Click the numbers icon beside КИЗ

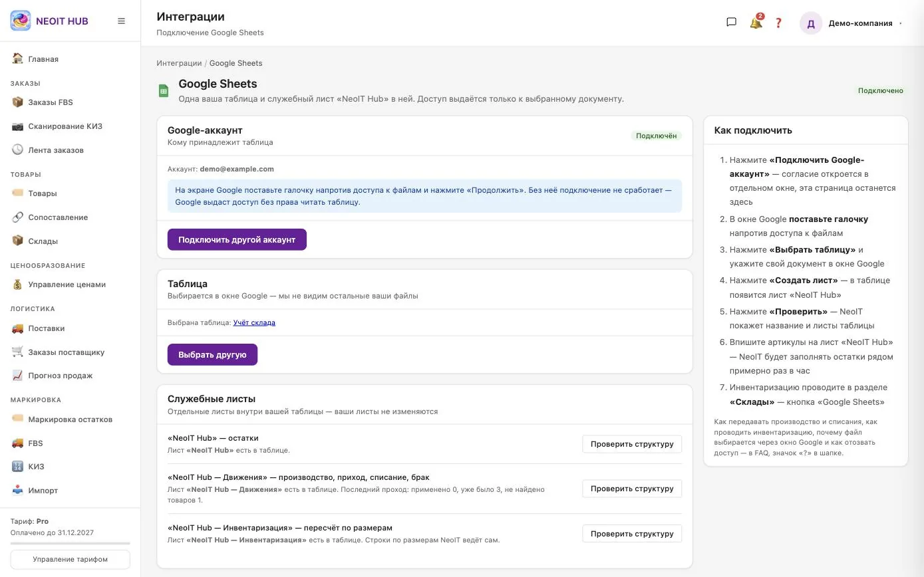pyautogui.click(x=18, y=466)
